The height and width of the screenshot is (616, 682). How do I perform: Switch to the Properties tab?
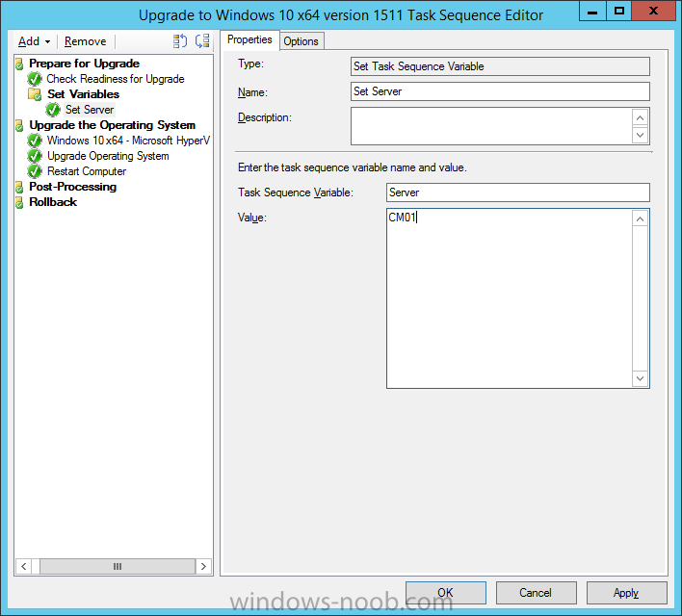click(249, 39)
